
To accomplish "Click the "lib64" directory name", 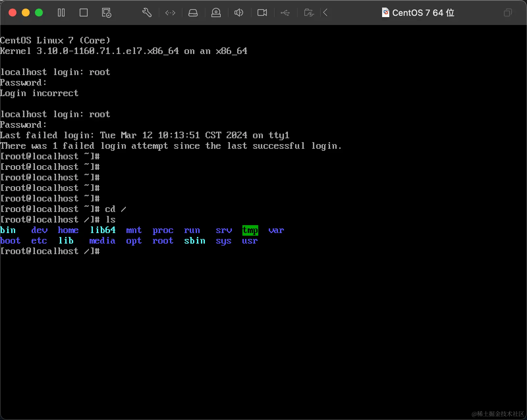I will (x=103, y=230).
